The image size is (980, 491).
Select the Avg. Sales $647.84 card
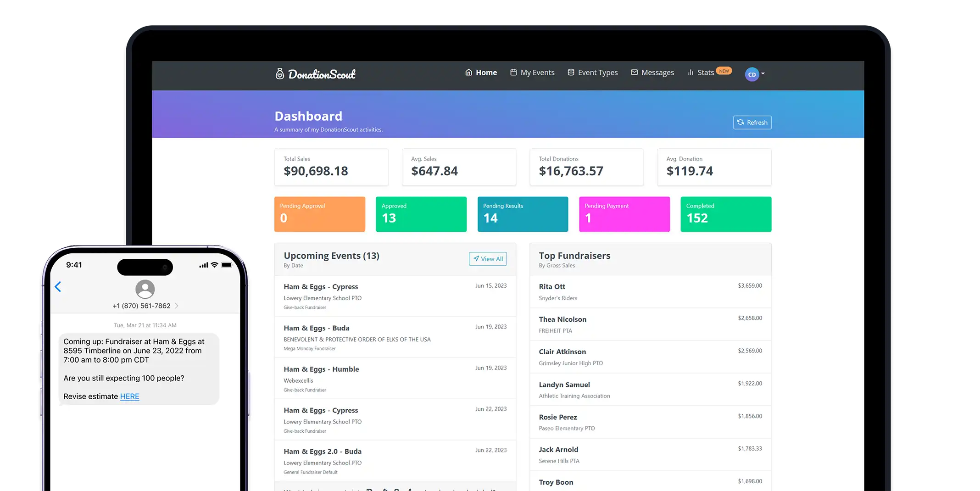tap(459, 167)
